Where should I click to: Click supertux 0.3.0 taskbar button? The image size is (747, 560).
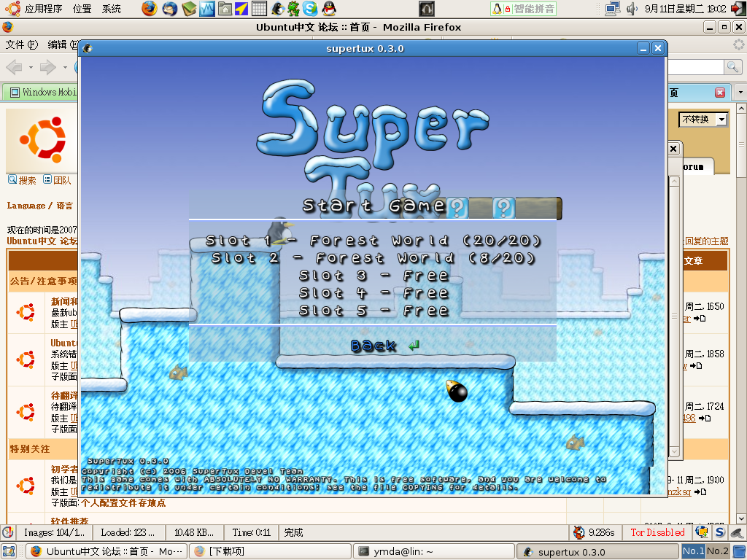pyautogui.click(x=597, y=551)
